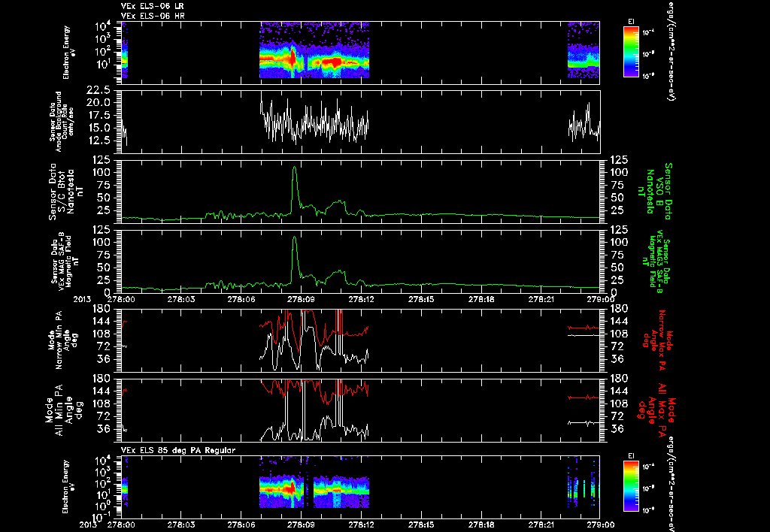Screen dimensions: 770x532
Task: Click the red All Max PA Angle label
Action: point(656,409)
